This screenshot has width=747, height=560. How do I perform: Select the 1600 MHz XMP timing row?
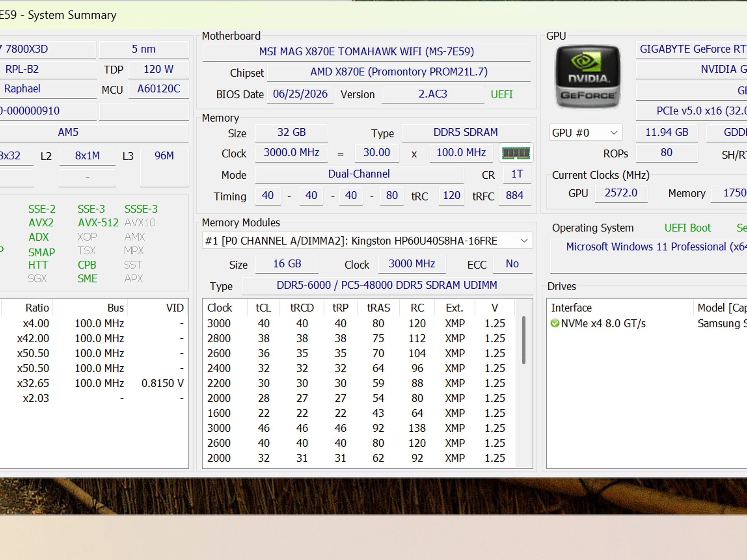click(x=359, y=413)
